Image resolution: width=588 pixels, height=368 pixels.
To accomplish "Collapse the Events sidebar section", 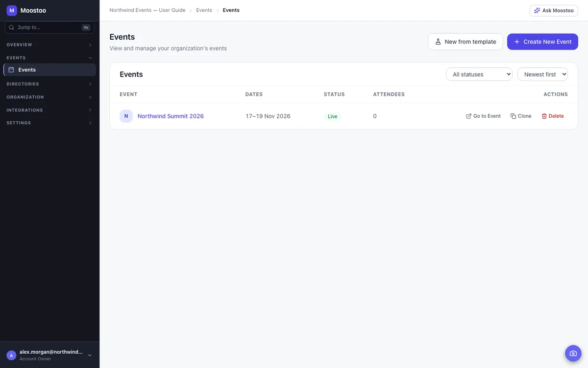I will [49, 58].
